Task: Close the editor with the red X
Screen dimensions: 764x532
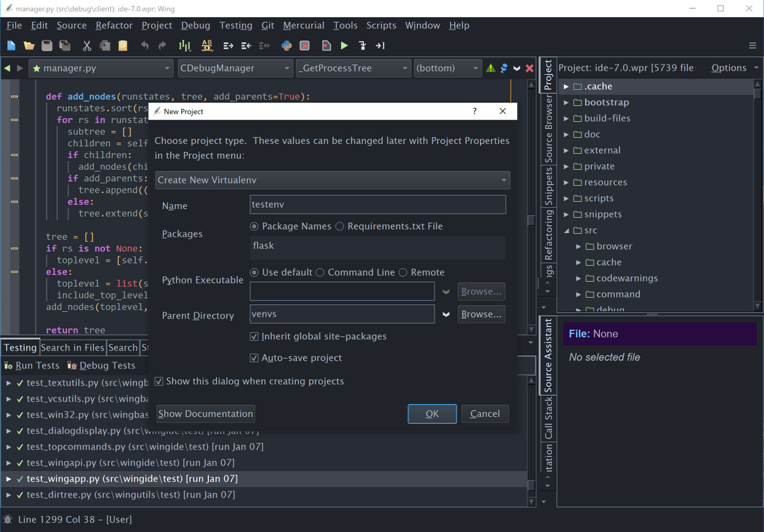Action: [x=529, y=68]
